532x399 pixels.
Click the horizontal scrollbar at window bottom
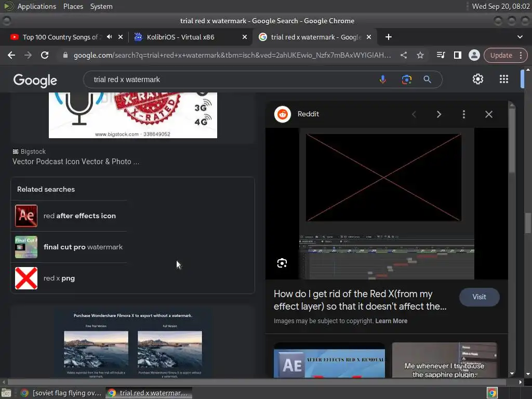tap(258, 382)
